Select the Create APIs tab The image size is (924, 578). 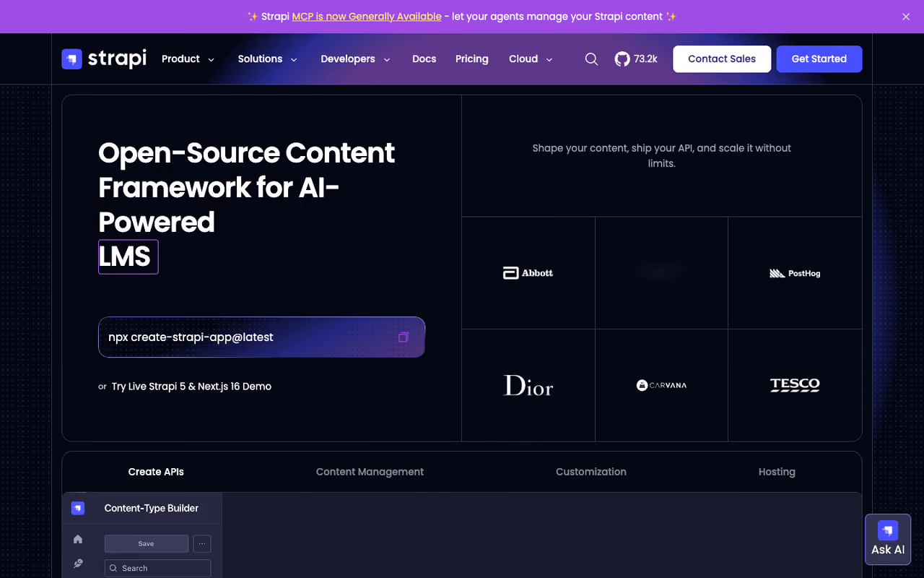pos(156,472)
